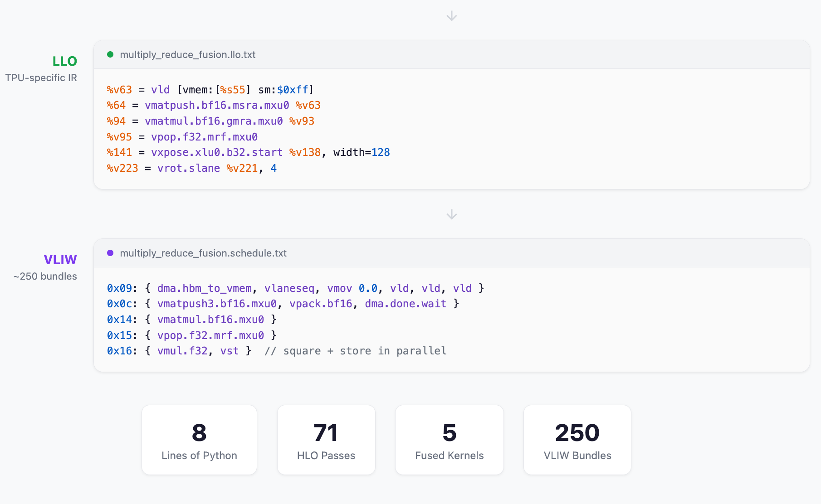Click the vxpose.xlu0.b32.start instruction
This screenshot has width=821, height=504.
pyautogui.click(x=217, y=152)
